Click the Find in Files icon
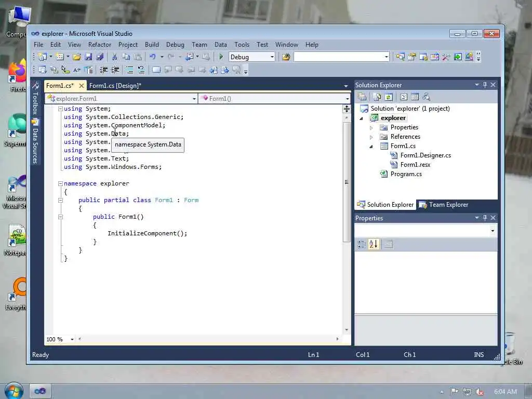This screenshot has width=532, height=399. [286, 57]
